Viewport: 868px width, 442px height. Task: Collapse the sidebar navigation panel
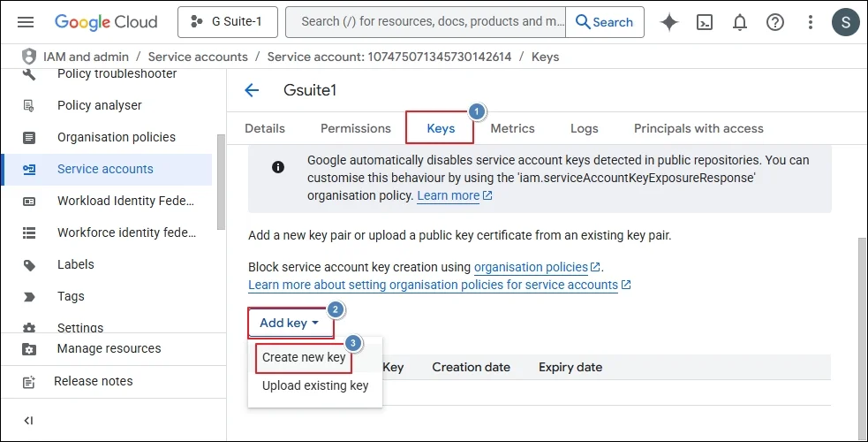29,421
